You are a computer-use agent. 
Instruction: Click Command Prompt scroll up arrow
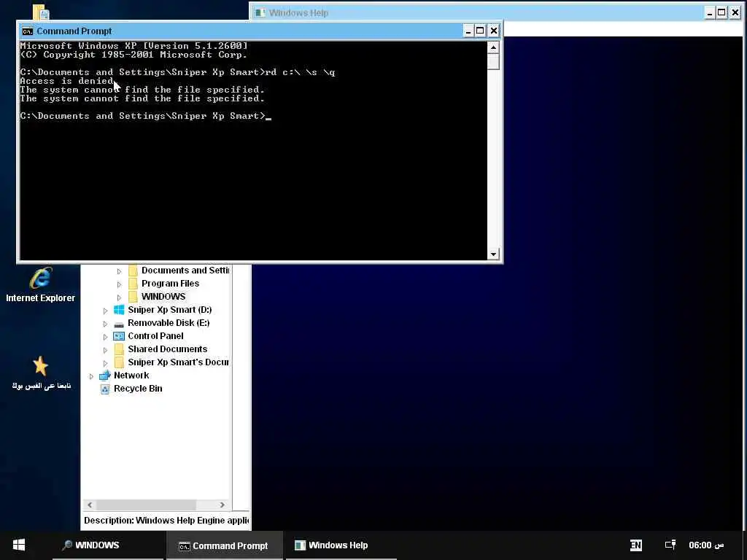(x=494, y=47)
